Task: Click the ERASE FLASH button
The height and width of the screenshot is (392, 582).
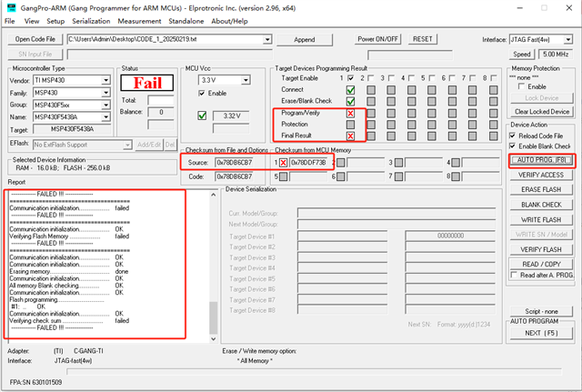Action: [541, 190]
